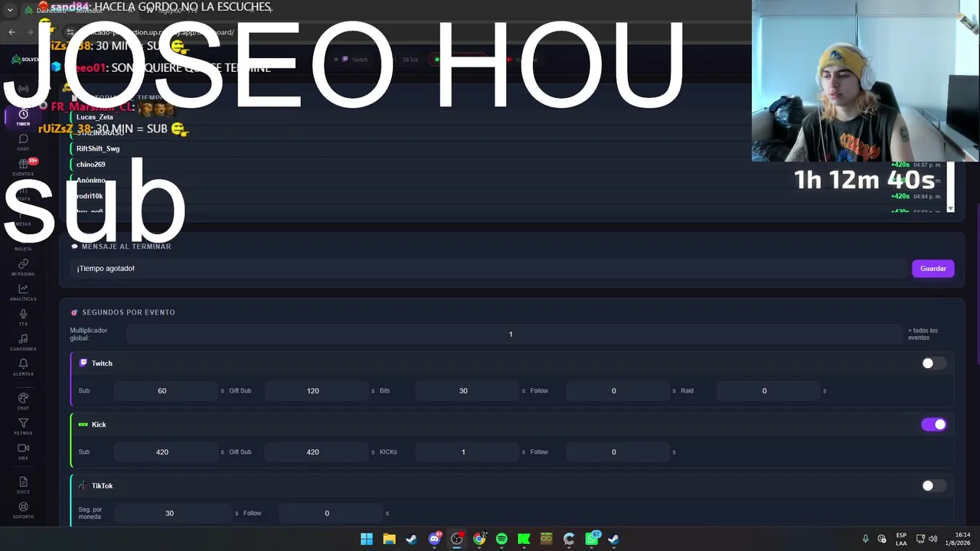Click the 'Mensaje al terminar' heading

click(126, 246)
